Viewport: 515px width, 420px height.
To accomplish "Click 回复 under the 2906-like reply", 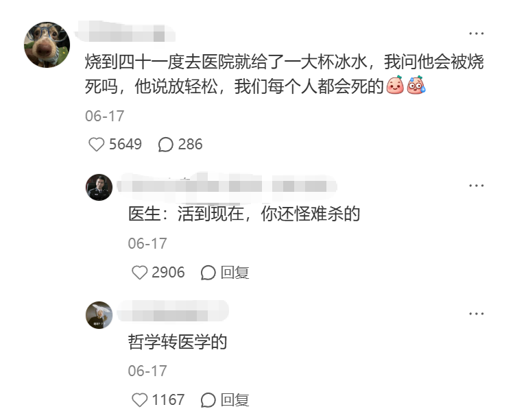I will click(x=235, y=272).
